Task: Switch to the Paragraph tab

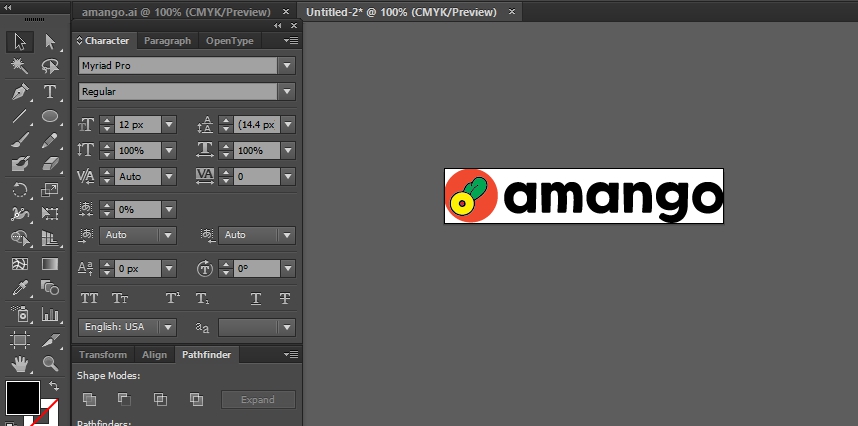Action: tap(167, 41)
